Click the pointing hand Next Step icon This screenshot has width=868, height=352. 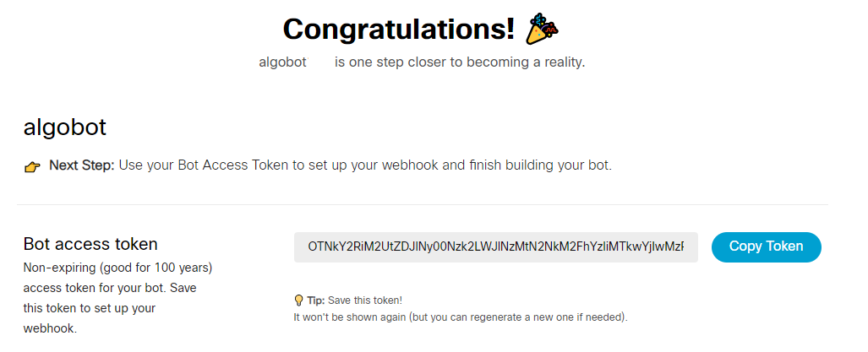coord(32,166)
